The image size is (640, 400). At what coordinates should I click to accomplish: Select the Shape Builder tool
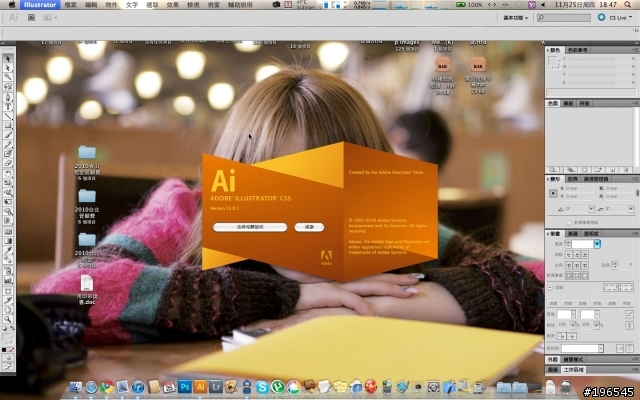(8, 211)
